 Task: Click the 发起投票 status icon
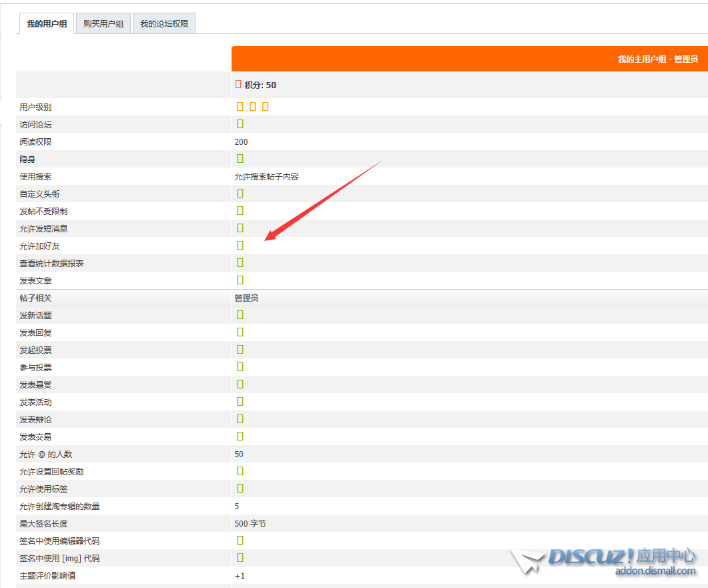(x=240, y=349)
